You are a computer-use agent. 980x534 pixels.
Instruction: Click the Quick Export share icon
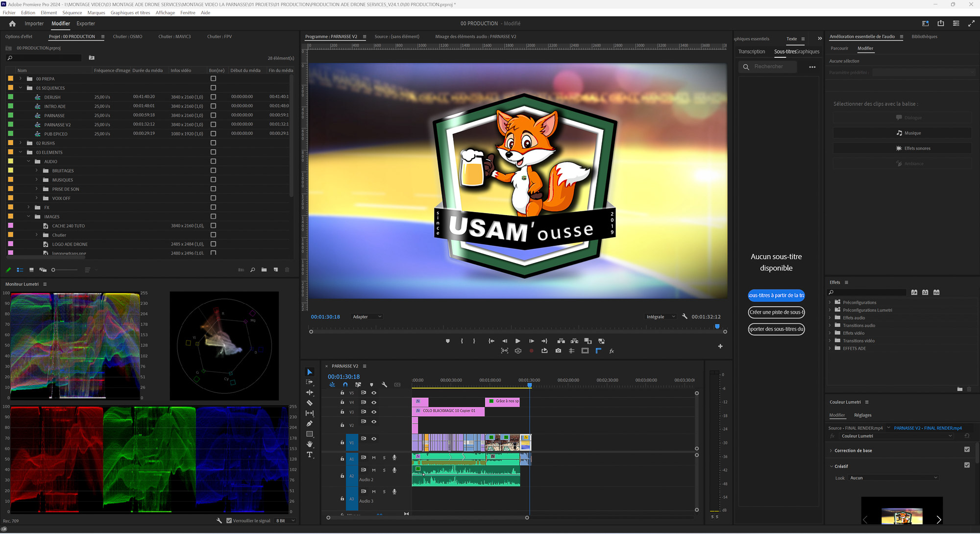[941, 24]
